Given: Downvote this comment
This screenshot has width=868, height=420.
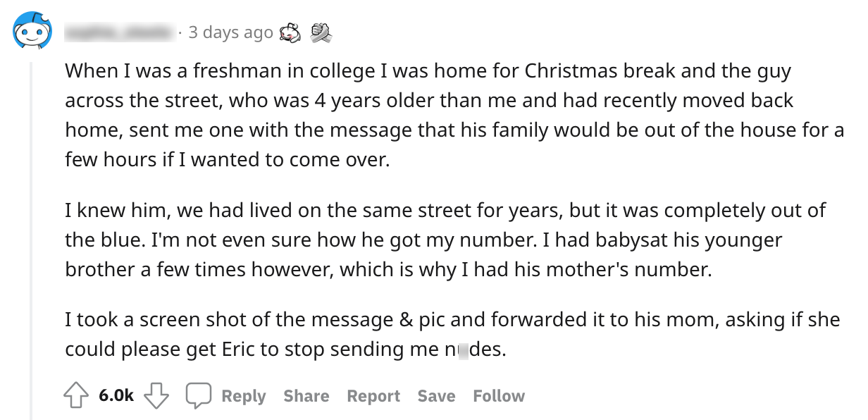Looking at the screenshot, I should pyautogui.click(x=157, y=396).
